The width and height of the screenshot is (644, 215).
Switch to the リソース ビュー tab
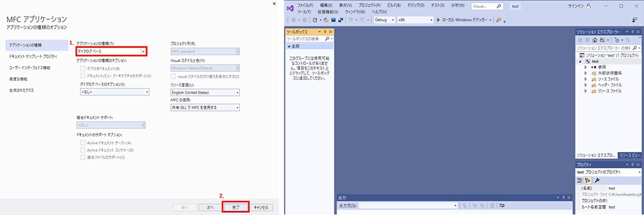[629, 155]
